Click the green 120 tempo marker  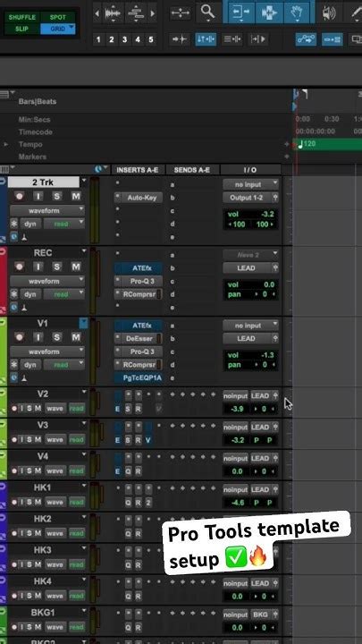(x=306, y=144)
